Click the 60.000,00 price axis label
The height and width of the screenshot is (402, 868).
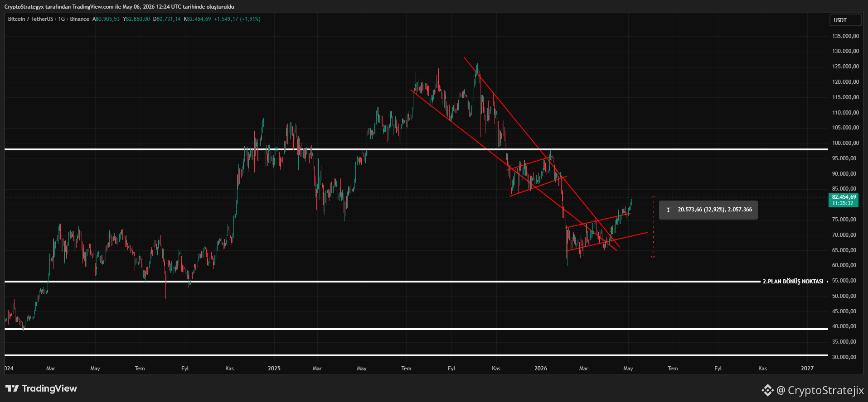pos(844,265)
